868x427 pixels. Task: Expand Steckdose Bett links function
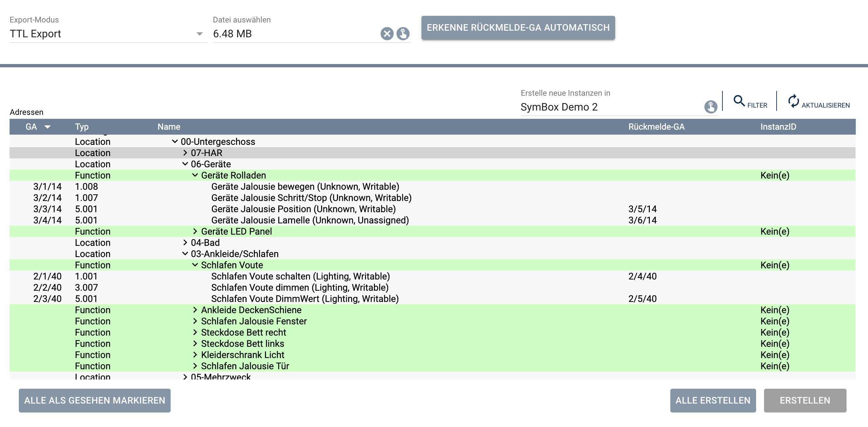pos(195,344)
